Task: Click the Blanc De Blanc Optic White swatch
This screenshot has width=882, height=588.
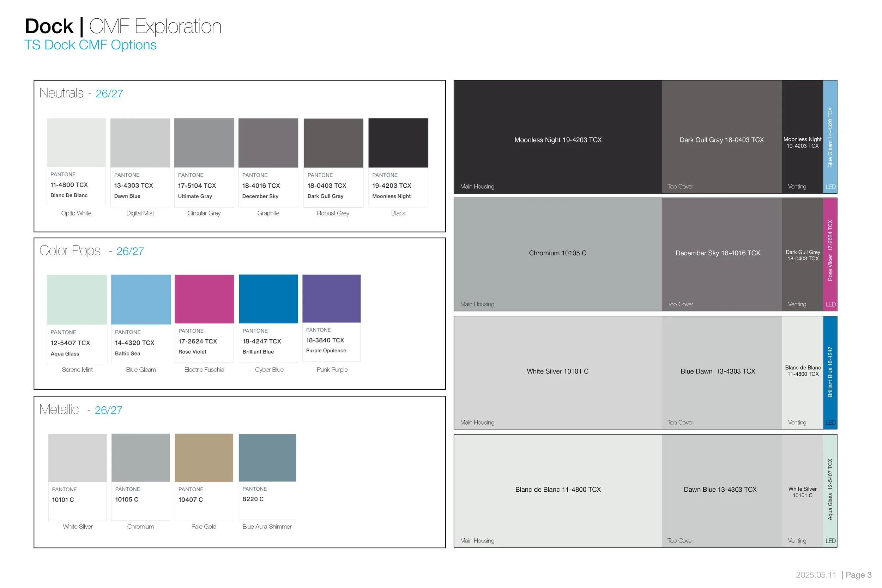Action: (76, 143)
